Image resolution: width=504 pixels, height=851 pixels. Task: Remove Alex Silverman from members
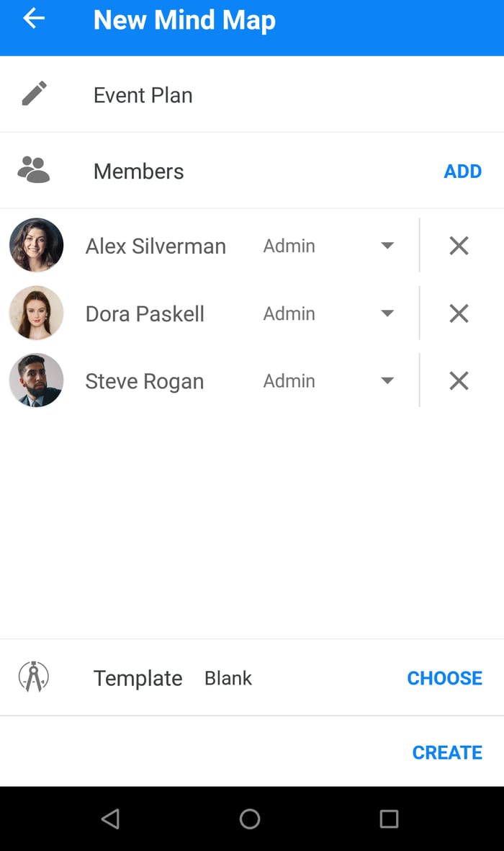click(x=459, y=246)
